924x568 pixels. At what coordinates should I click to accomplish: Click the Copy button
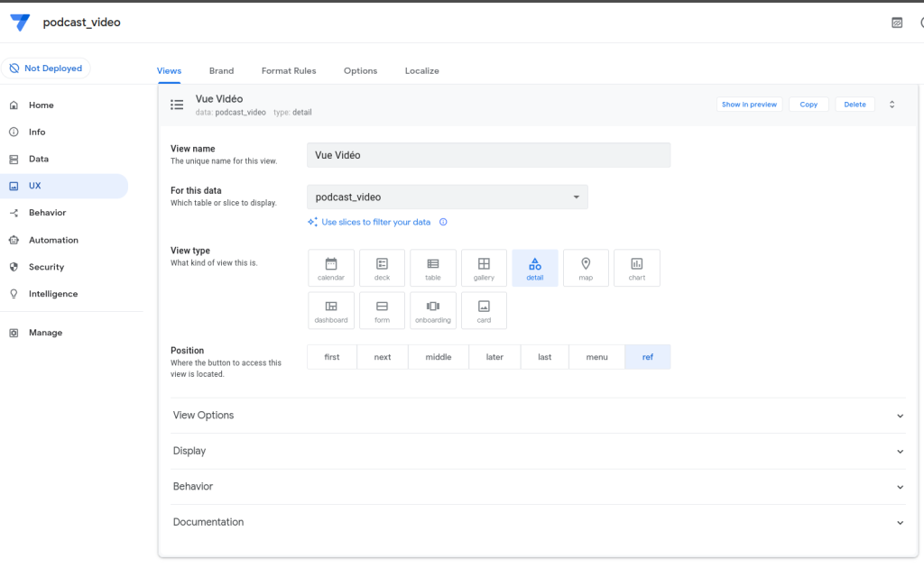pyautogui.click(x=808, y=105)
